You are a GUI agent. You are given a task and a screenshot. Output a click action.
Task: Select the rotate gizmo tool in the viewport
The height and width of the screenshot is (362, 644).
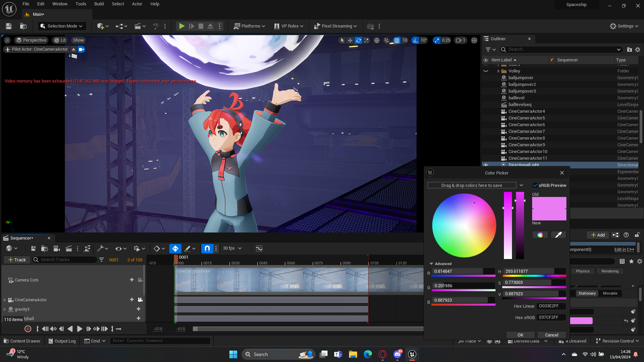[358, 40]
